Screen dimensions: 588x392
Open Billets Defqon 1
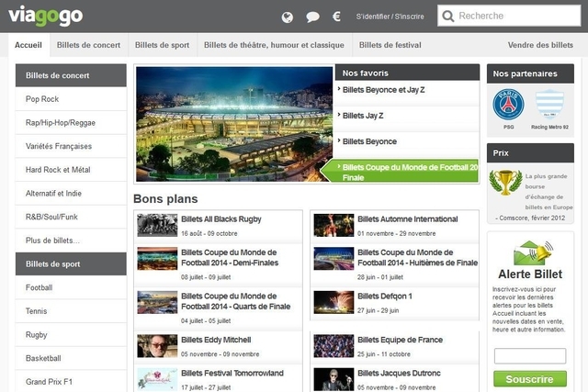click(385, 297)
